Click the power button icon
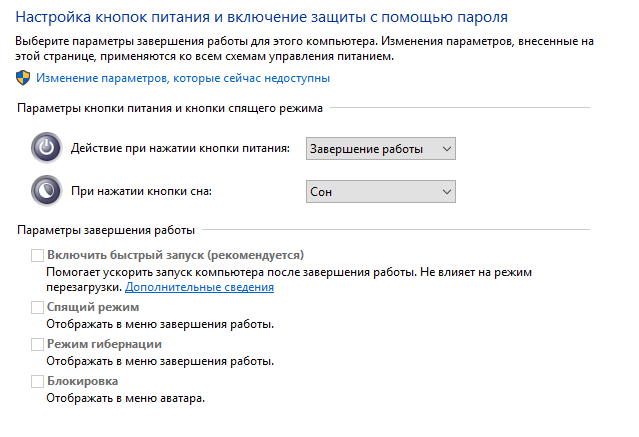Viewport: 639px width, 437px height. pos(46,148)
